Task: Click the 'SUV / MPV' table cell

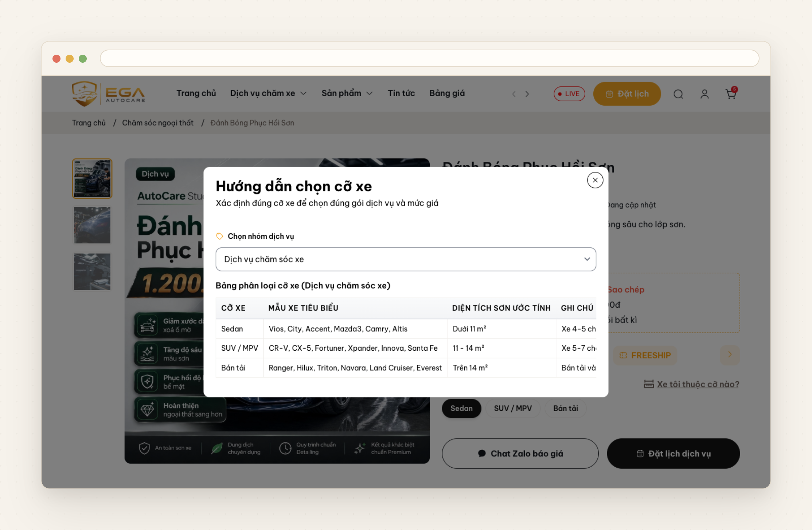Action: click(239, 348)
